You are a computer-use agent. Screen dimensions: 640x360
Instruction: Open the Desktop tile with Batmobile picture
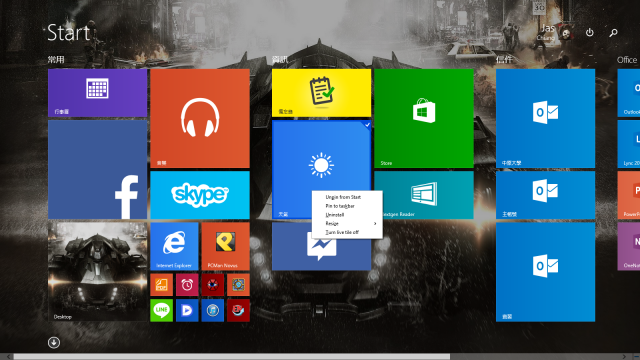[98, 272]
